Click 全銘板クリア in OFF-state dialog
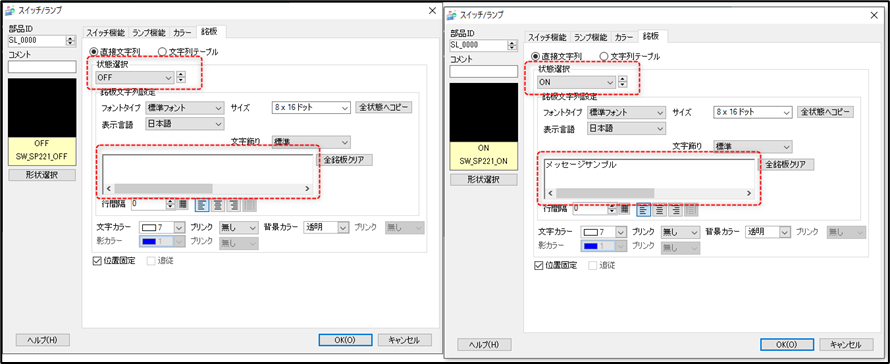 coord(344,160)
